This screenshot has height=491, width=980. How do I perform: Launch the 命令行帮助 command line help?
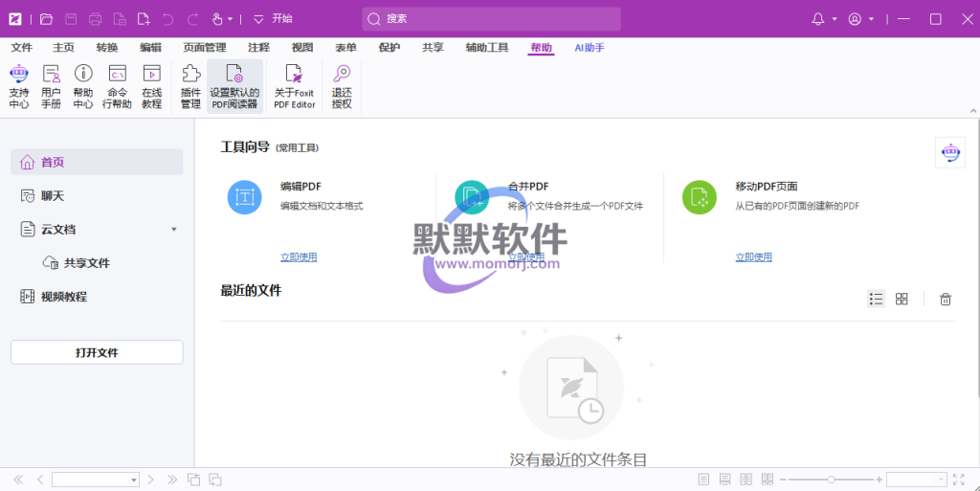point(118,86)
